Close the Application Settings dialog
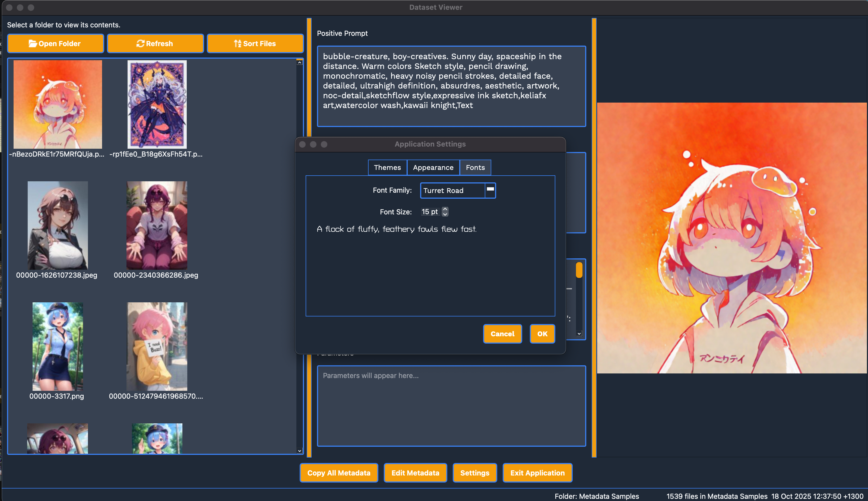 [302, 144]
